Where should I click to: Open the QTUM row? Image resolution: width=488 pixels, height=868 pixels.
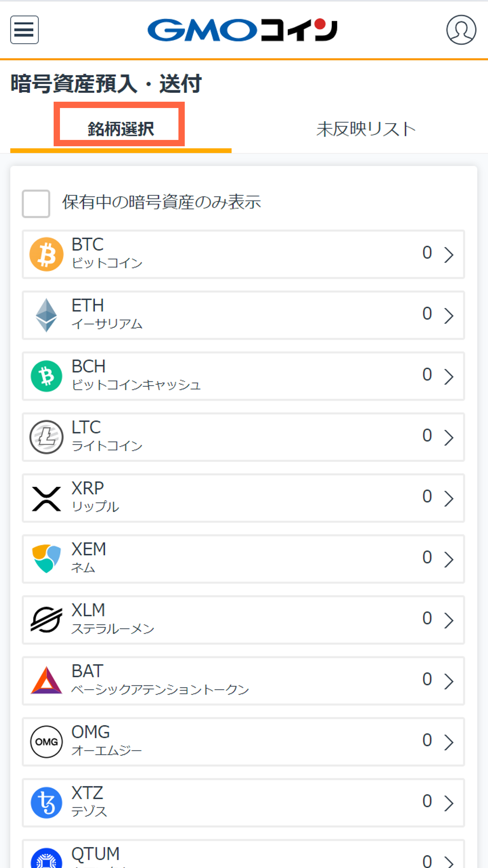243,854
